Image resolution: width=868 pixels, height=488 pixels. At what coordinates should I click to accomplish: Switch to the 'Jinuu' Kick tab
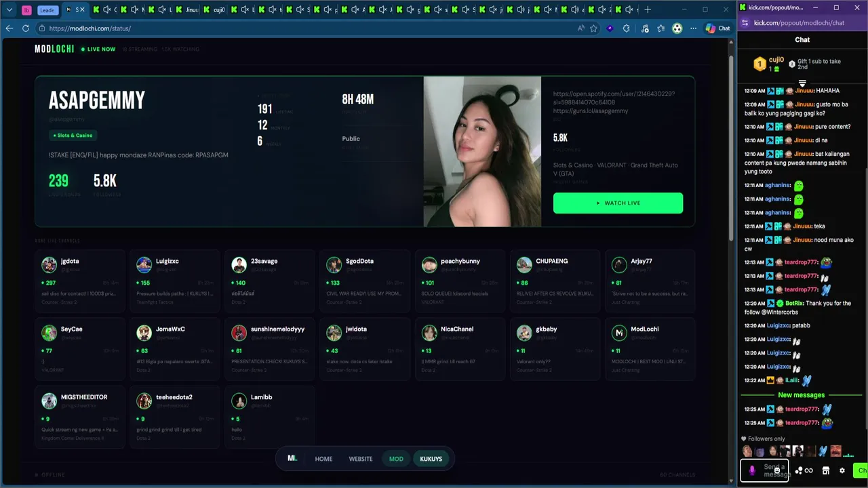click(x=187, y=9)
